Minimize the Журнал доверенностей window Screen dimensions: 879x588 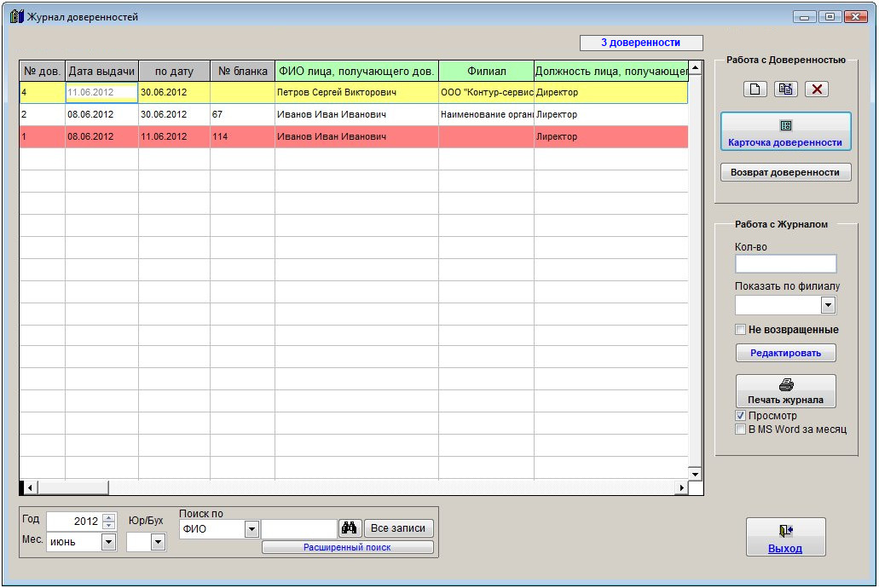[804, 17]
